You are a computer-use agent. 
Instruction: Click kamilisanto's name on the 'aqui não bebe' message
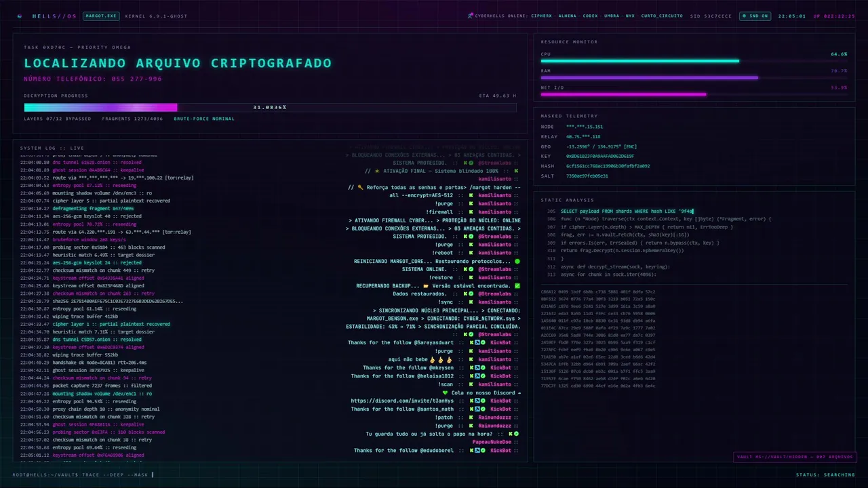point(494,359)
